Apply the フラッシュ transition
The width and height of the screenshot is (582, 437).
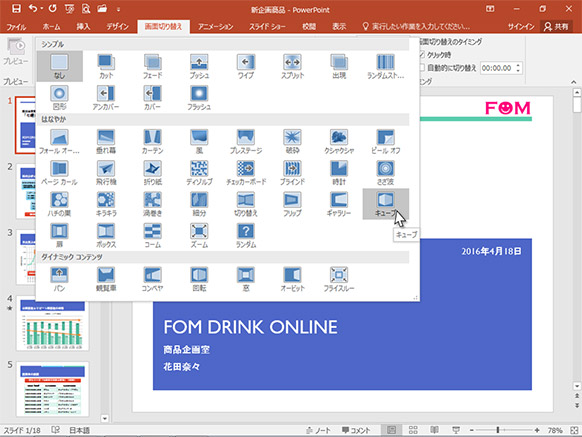point(199,98)
